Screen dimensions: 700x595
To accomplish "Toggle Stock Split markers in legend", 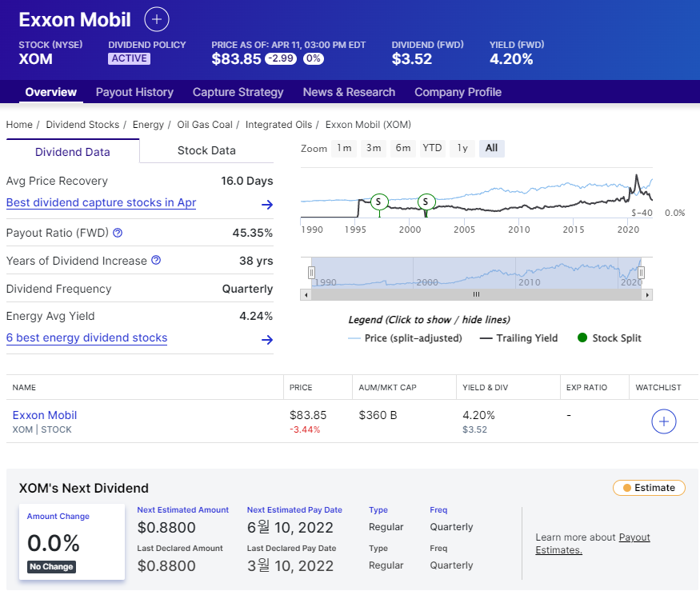I will click(x=610, y=338).
